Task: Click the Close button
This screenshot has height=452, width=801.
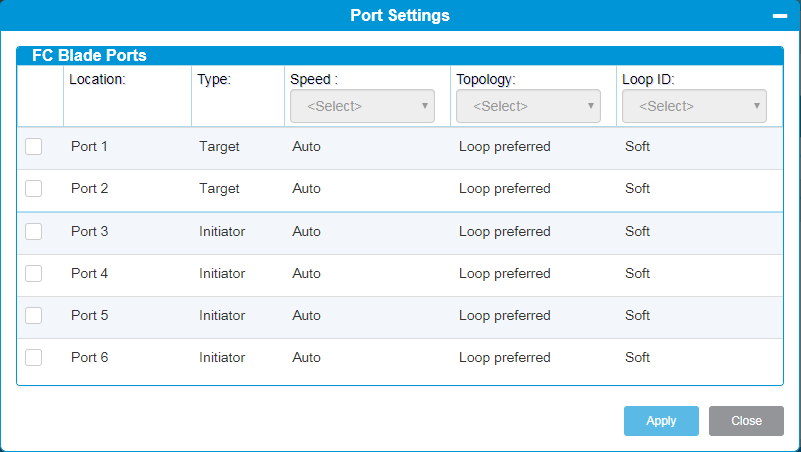Action: [746, 421]
